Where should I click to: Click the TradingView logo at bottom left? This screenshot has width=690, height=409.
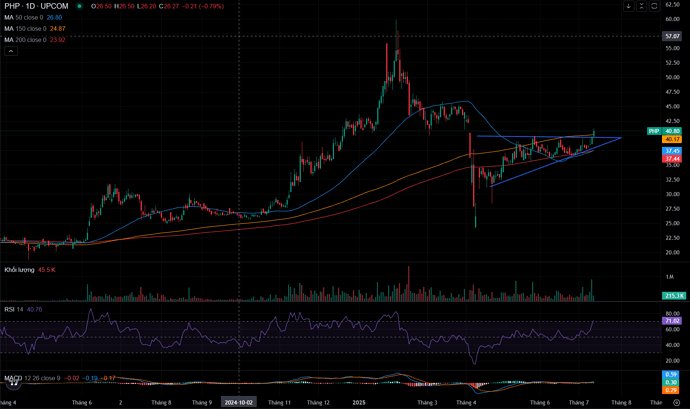click(x=13, y=383)
